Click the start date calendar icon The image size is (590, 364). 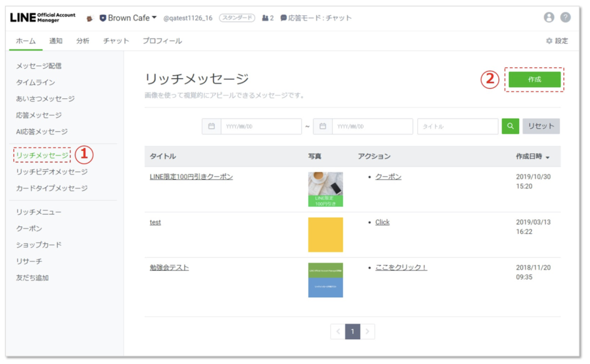pos(211,126)
